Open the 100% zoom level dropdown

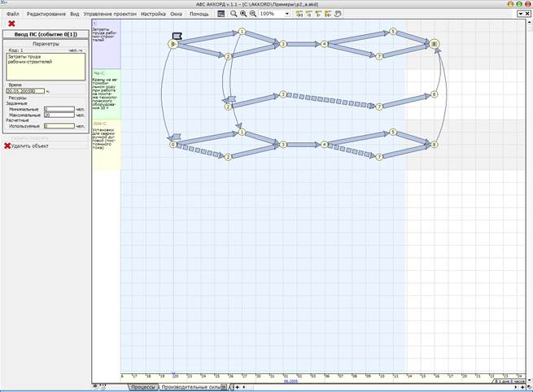pyautogui.click(x=287, y=14)
